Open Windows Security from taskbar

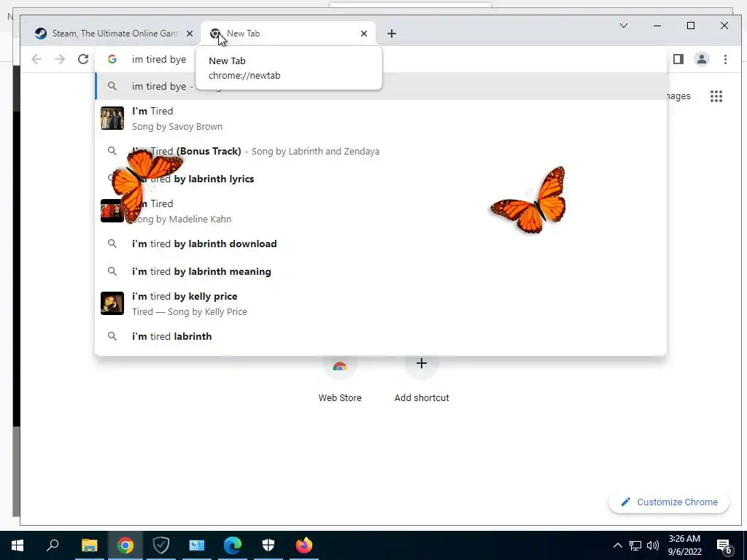click(268, 545)
